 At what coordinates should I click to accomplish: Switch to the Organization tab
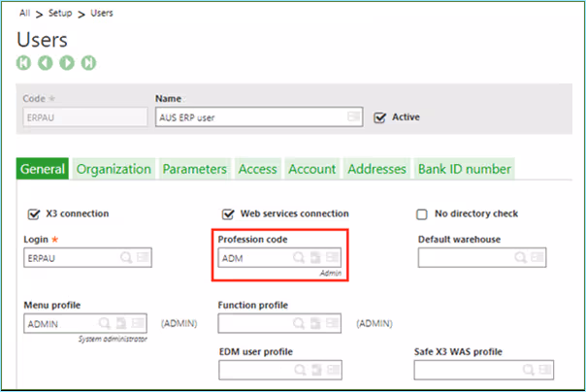pos(114,169)
